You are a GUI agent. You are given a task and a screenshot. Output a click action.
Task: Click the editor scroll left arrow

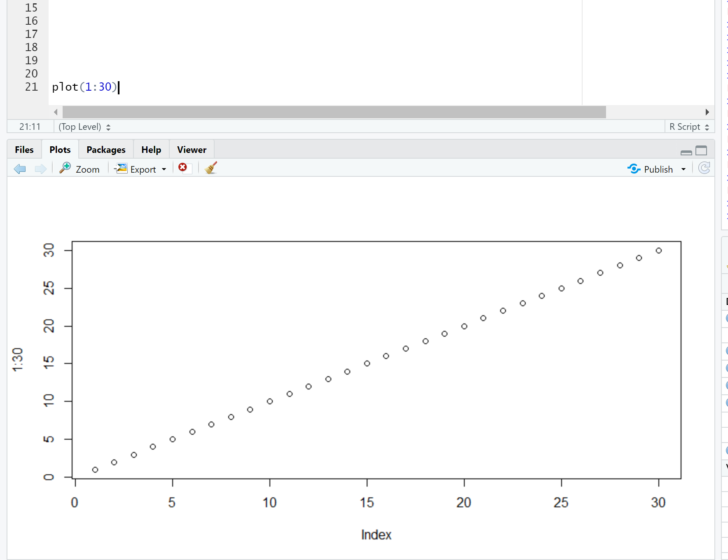56,112
